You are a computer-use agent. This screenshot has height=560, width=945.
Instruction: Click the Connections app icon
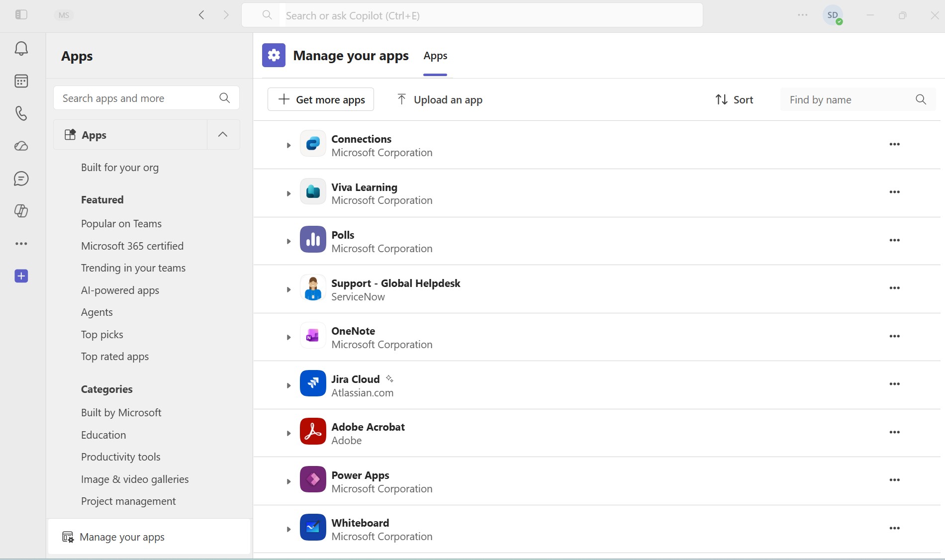(x=313, y=144)
